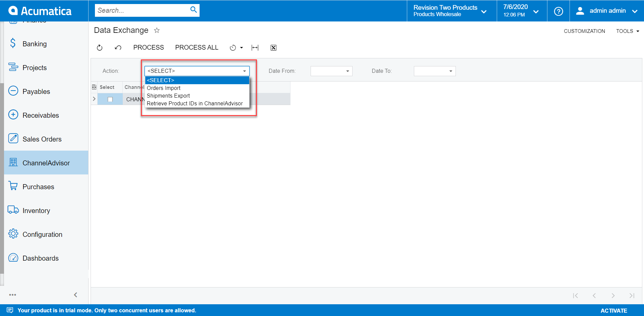644x316 pixels.
Task: Click the PROCESS button
Action: [149, 48]
